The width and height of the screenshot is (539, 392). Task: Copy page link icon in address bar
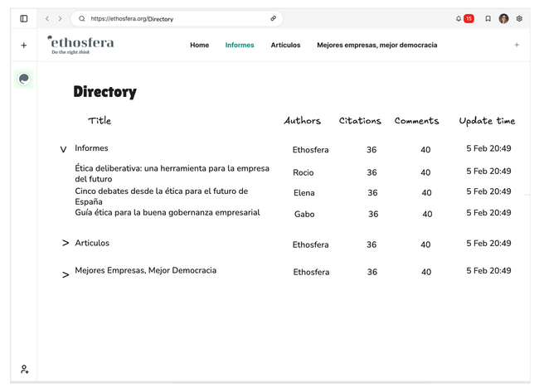tap(274, 18)
